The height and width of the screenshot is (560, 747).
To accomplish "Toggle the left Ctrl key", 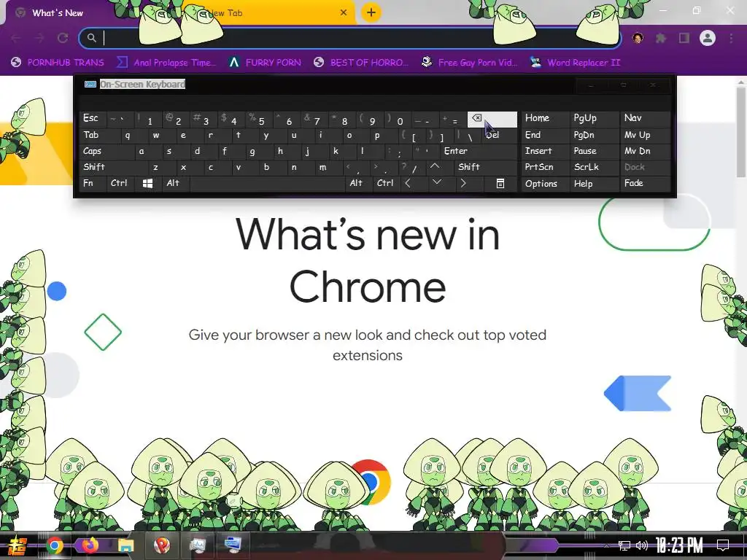I will (121, 183).
